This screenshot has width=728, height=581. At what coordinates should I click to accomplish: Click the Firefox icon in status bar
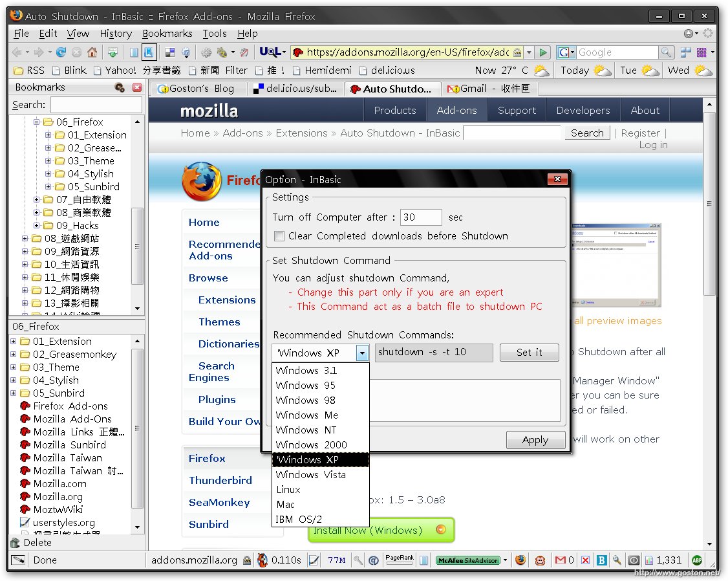coord(520,560)
